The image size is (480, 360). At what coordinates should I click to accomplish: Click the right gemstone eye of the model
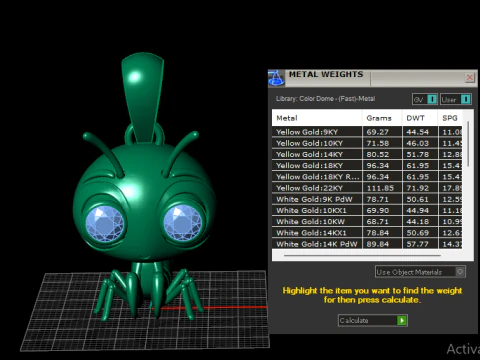tap(182, 222)
